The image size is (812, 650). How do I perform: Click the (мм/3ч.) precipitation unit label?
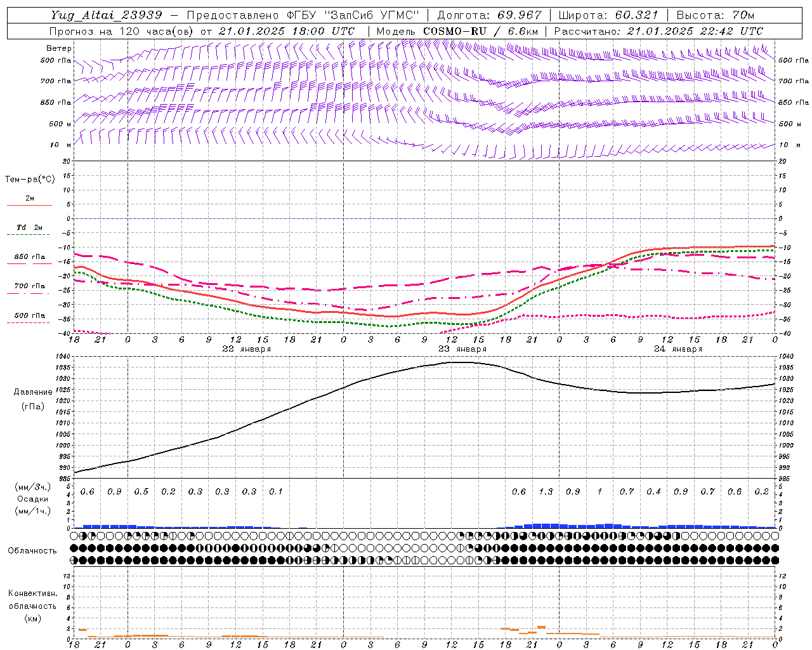pos(33,487)
